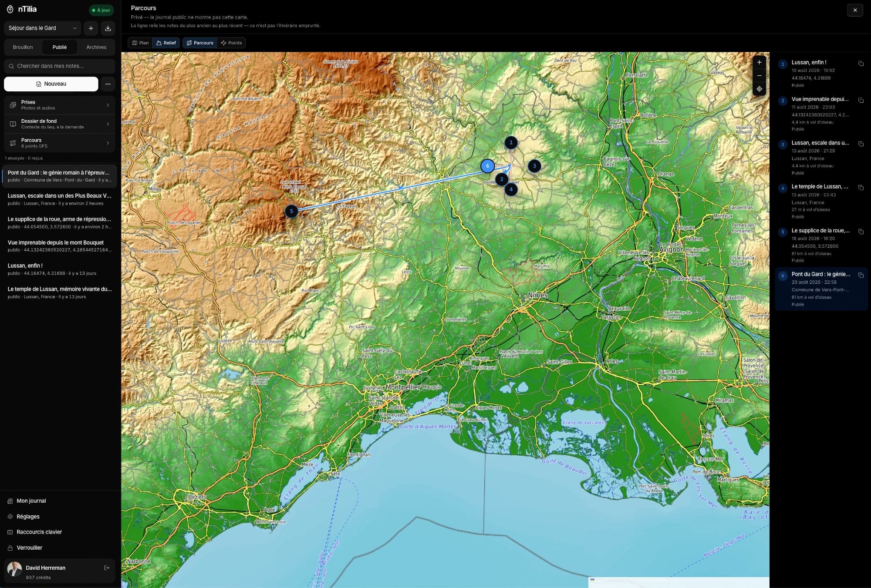871x588 pixels.
Task: Open Raccourcis clavier
Action: tap(39, 532)
